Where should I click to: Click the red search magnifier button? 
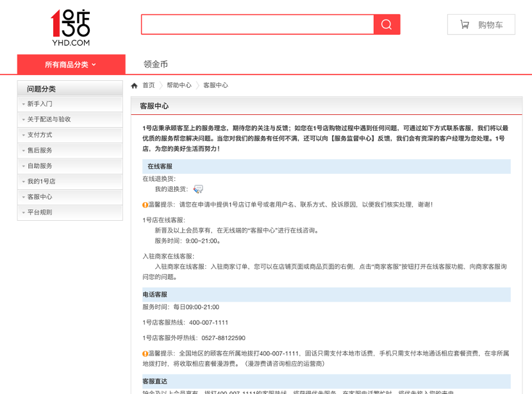(387, 24)
